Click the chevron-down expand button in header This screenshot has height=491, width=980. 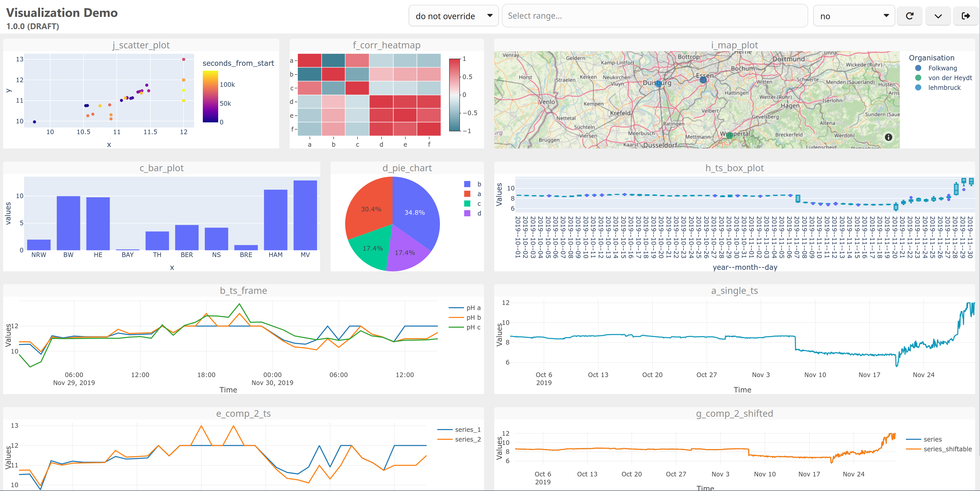click(938, 16)
